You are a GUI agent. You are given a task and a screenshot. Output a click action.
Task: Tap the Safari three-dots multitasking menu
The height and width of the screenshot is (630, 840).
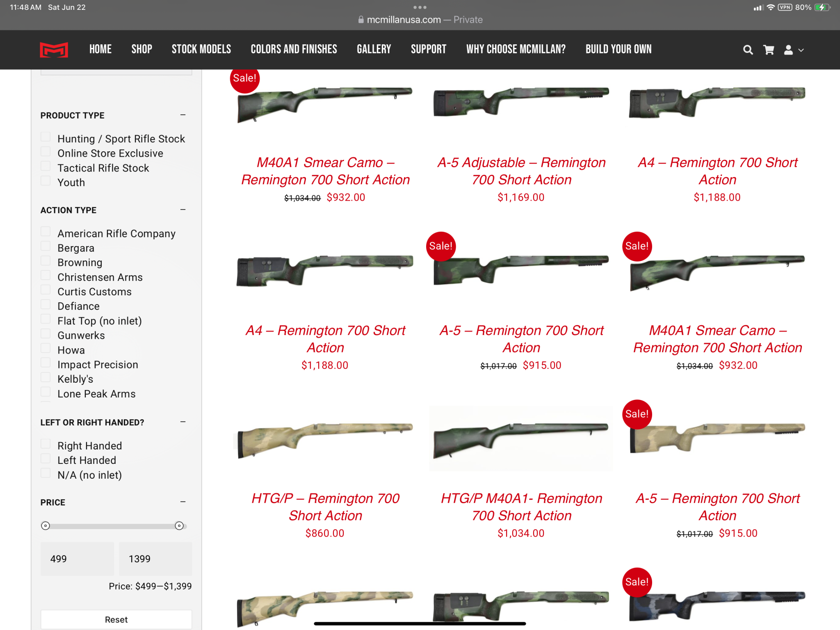pos(420,7)
